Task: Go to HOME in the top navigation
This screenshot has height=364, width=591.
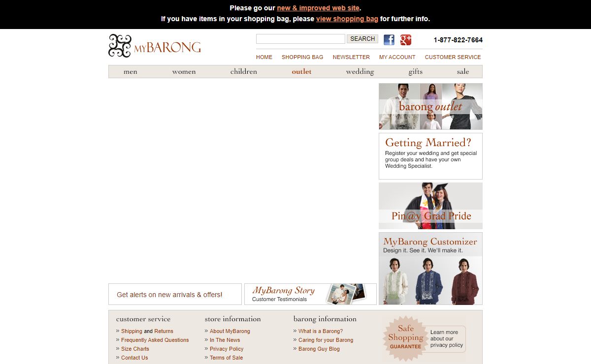Action: click(264, 57)
